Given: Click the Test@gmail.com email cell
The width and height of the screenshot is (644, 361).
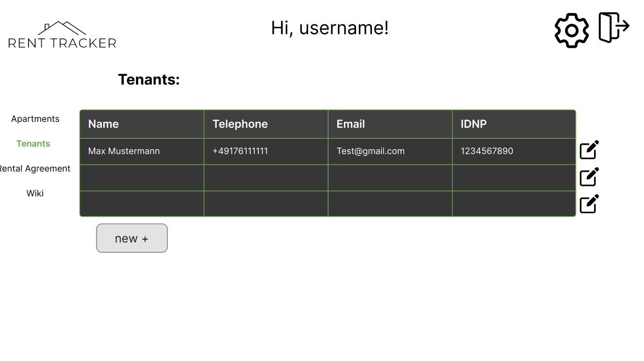Looking at the screenshot, I should pyautogui.click(x=371, y=151).
